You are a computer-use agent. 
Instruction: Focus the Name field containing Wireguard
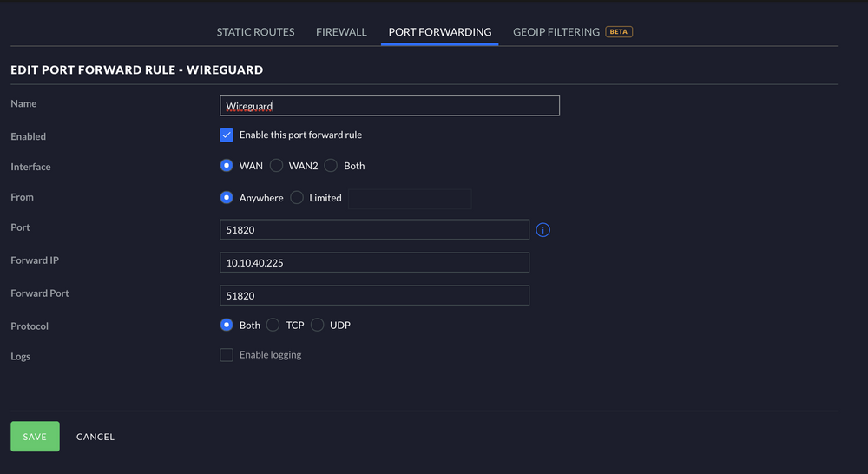pos(390,106)
